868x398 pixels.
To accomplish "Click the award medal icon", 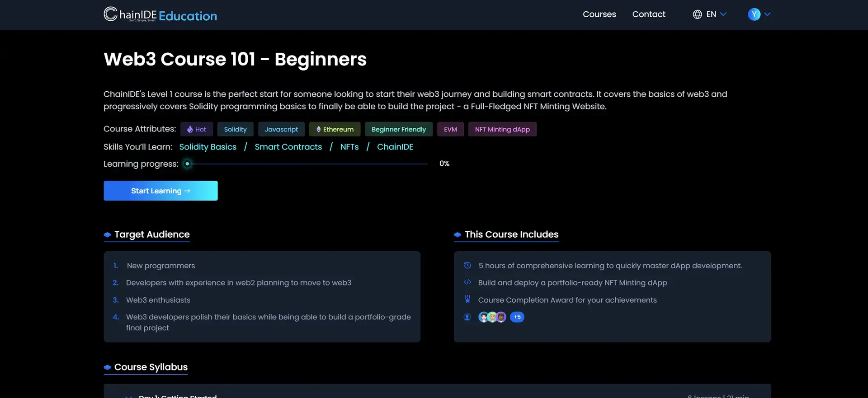I will coord(467,300).
